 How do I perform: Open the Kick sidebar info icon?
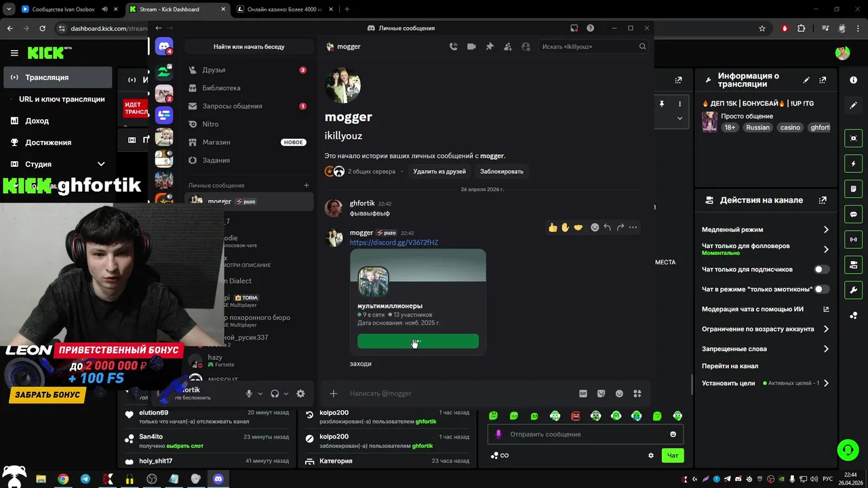coord(853,80)
